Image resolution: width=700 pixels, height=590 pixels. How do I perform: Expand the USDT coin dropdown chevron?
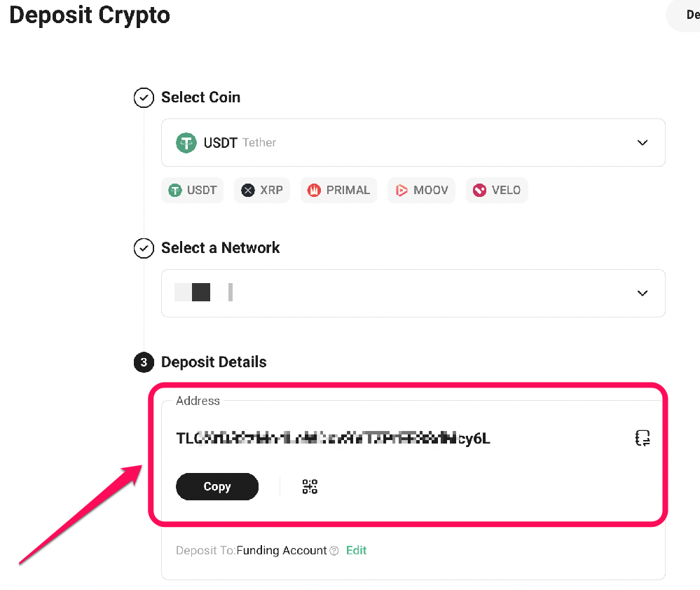tap(643, 143)
